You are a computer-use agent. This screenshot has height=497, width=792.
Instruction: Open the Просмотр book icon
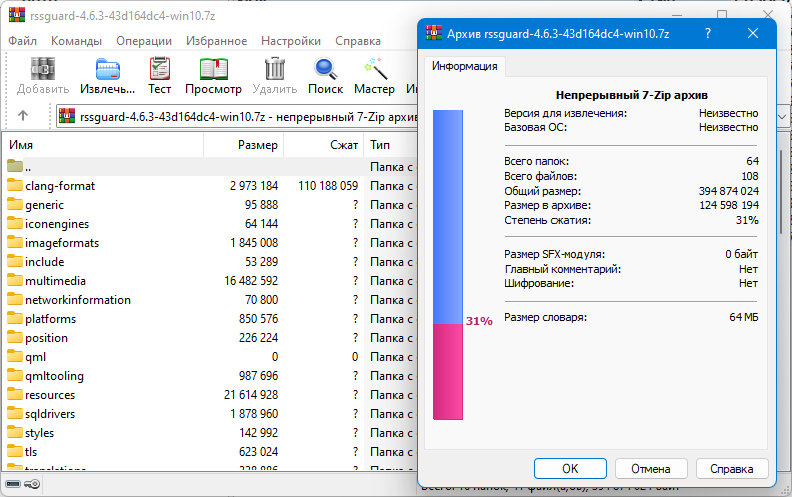214,69
